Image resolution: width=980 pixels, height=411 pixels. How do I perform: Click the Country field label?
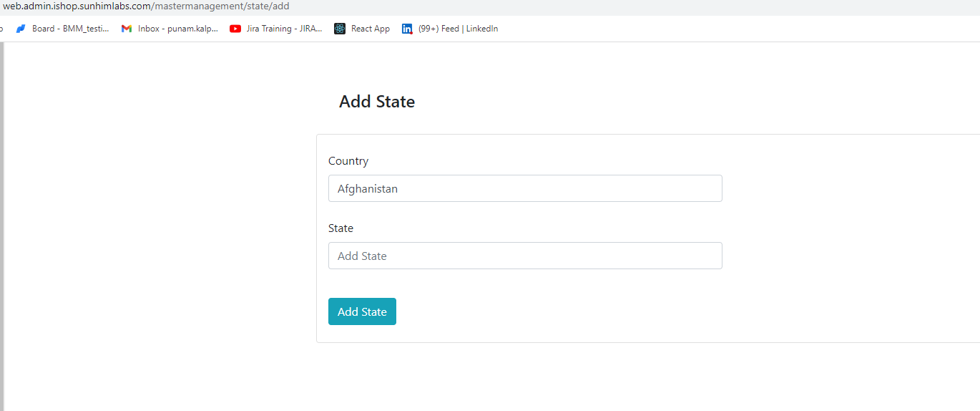pyautogui.click(x=348, y=161)
